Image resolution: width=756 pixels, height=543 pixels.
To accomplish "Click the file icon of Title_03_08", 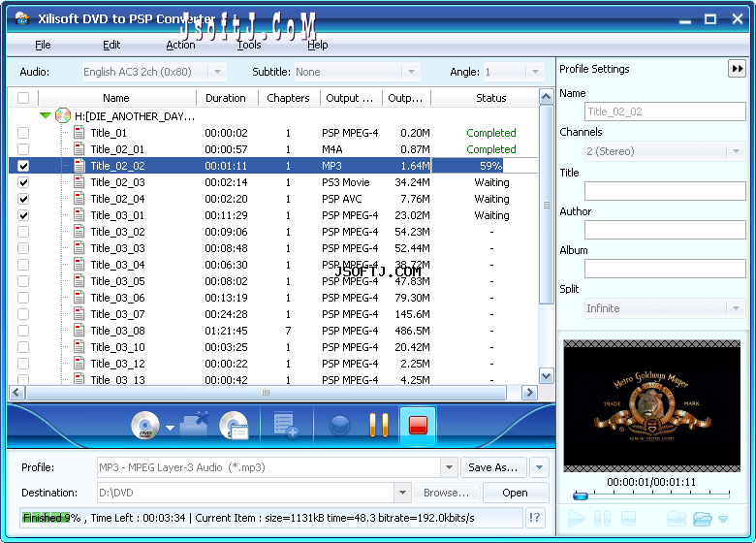I will pos(79,331).
